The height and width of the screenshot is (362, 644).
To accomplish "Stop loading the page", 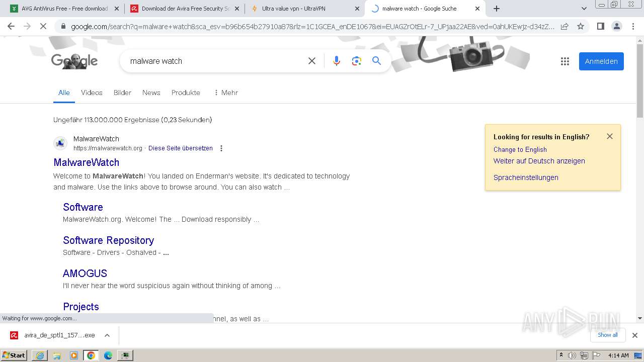I will pos(43,26).
